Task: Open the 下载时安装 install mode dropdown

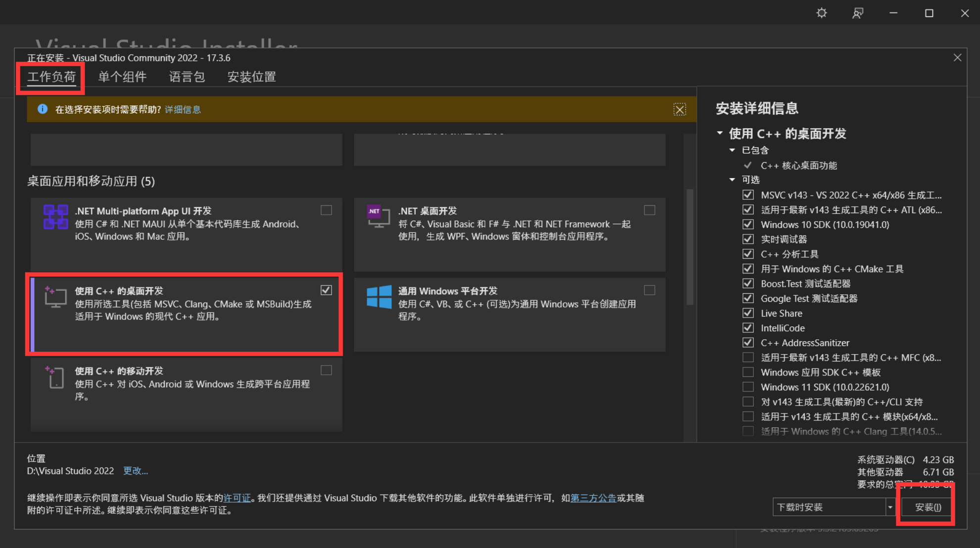Action: pos(890,507)
